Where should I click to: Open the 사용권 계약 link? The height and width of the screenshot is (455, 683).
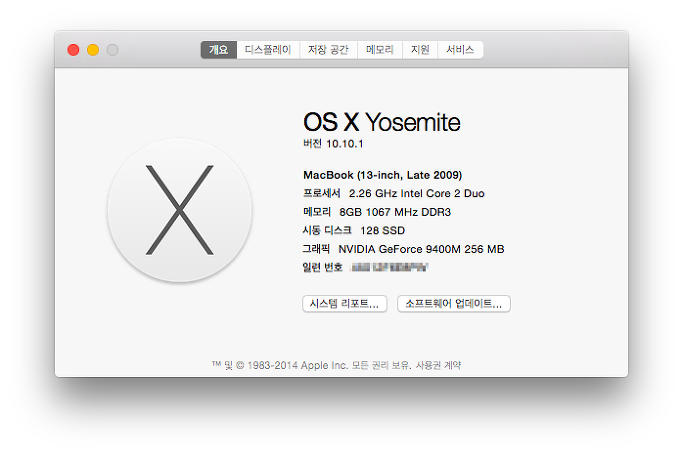tap(438, 365)
